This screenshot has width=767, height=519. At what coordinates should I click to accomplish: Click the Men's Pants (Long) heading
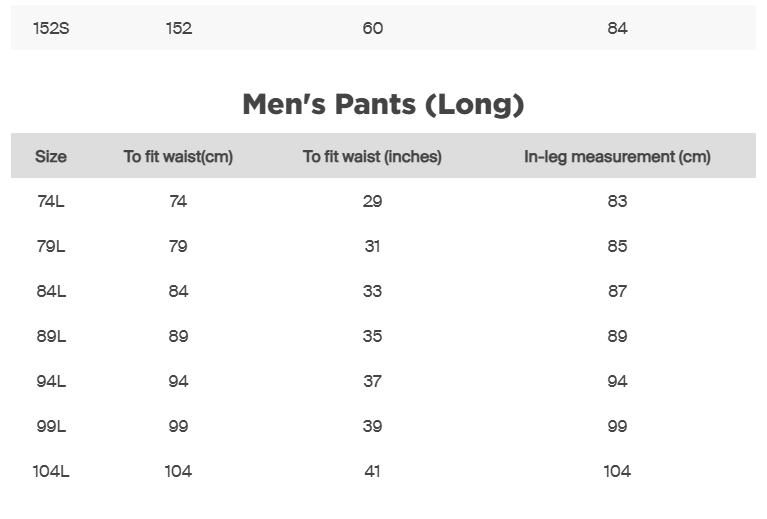pos(383,104)
